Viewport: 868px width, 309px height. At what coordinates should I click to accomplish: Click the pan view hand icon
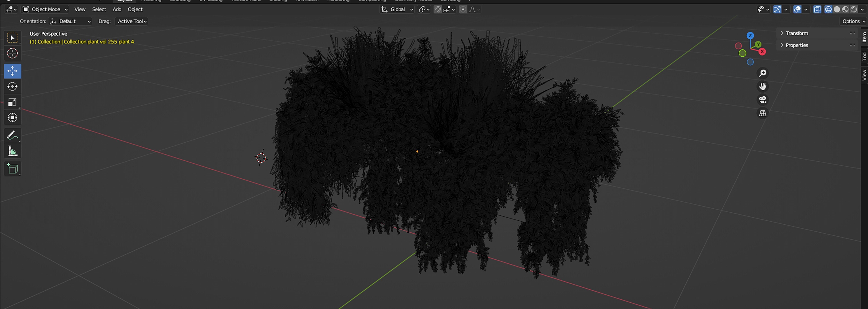point(763,87)
